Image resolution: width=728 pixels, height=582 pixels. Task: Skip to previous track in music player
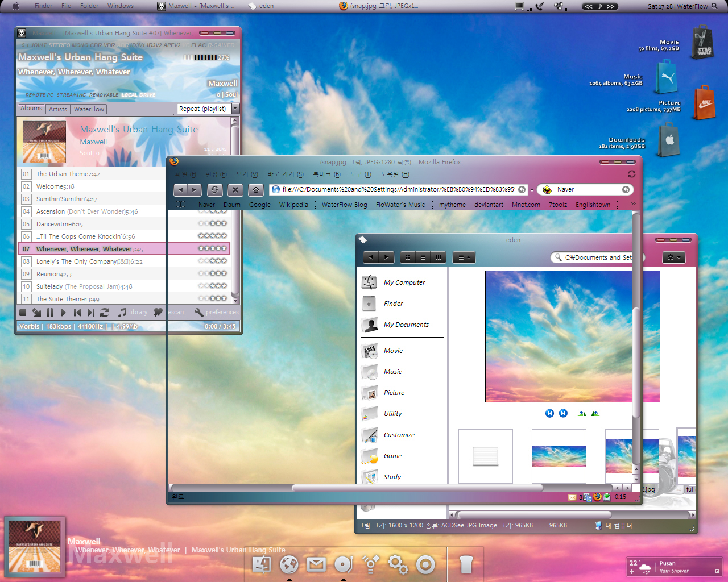click(77, 313)
